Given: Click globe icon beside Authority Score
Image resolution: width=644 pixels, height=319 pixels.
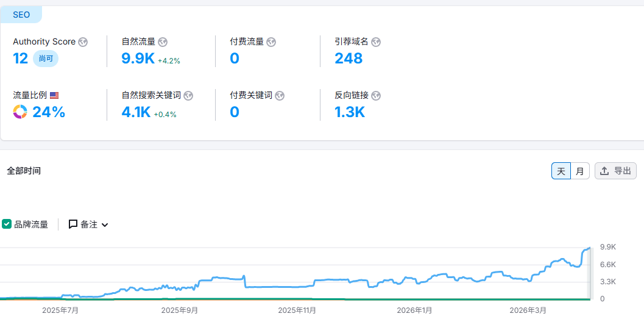Looking at the screenshot, I should (x=83, y=42).
